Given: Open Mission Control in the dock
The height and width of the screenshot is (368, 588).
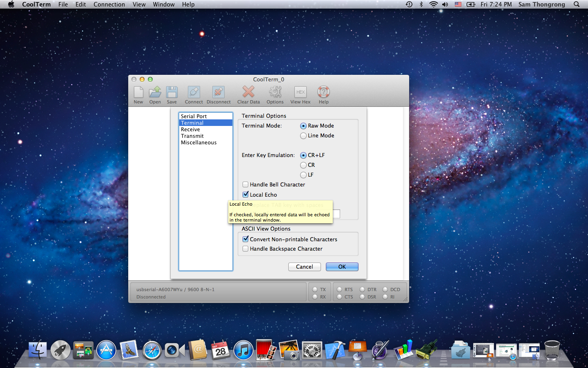Looking at the screenshot, I should click(x=83, y=350).
